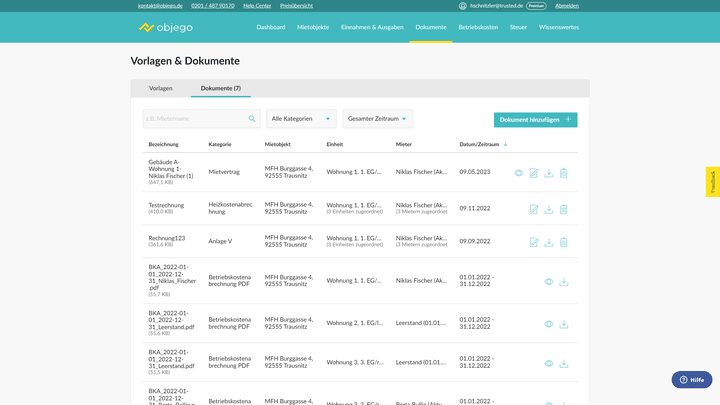720x405 pixels.
Task: Click the Dokument hinzufügen button
Action: (x=535, y=119)
